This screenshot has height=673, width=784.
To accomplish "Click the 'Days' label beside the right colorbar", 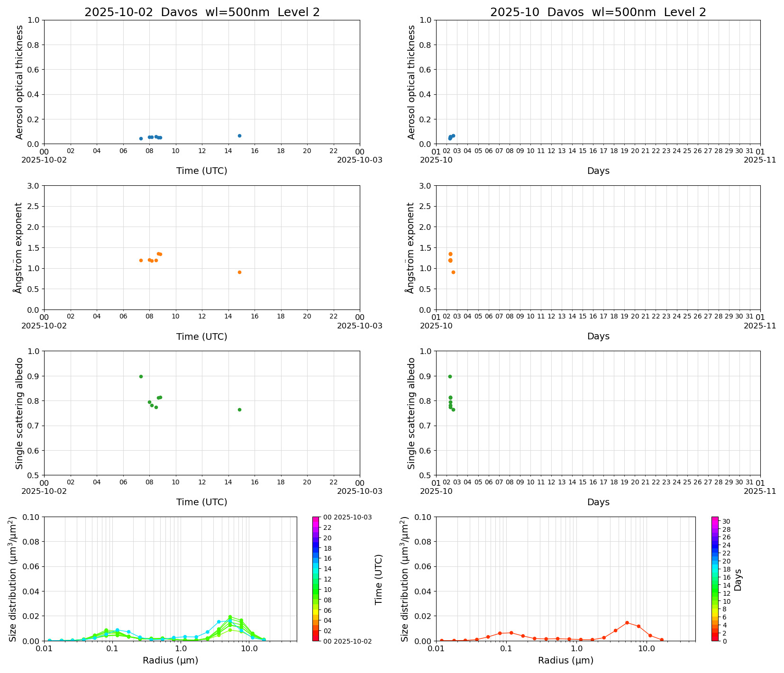I will tap(738, 579).
